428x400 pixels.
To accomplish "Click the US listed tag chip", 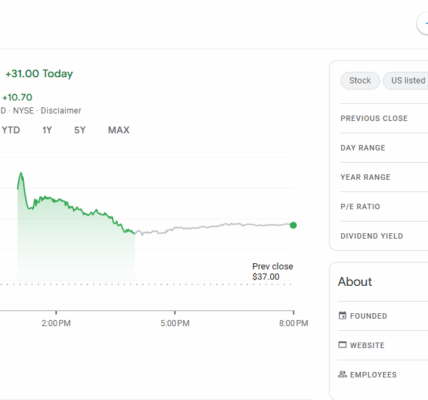I will pos(406,81).
